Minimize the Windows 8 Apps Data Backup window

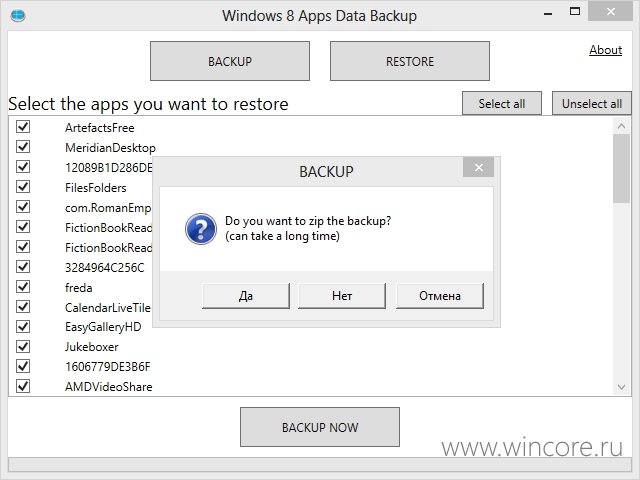[548, 14]
